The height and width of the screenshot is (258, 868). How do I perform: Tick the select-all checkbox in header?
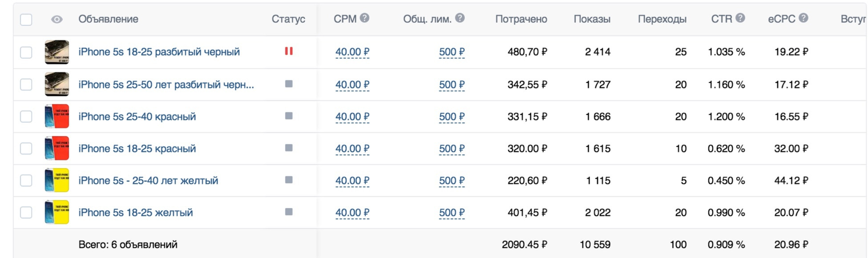point(26,20)
